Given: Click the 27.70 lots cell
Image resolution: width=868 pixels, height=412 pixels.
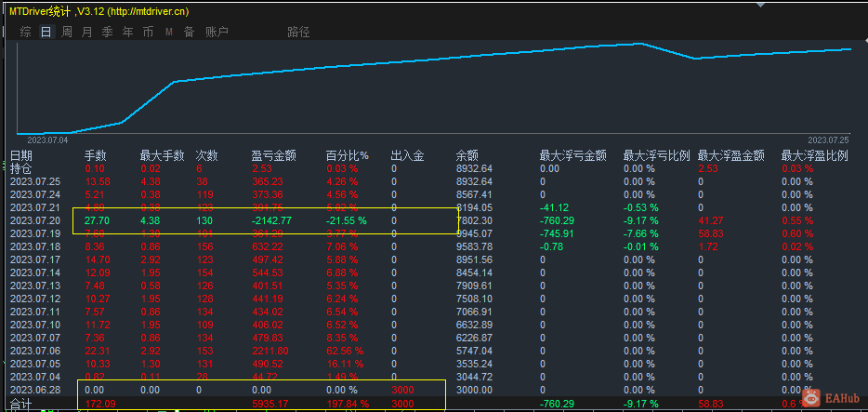Looking at the screenshot, I should [96, 220].
